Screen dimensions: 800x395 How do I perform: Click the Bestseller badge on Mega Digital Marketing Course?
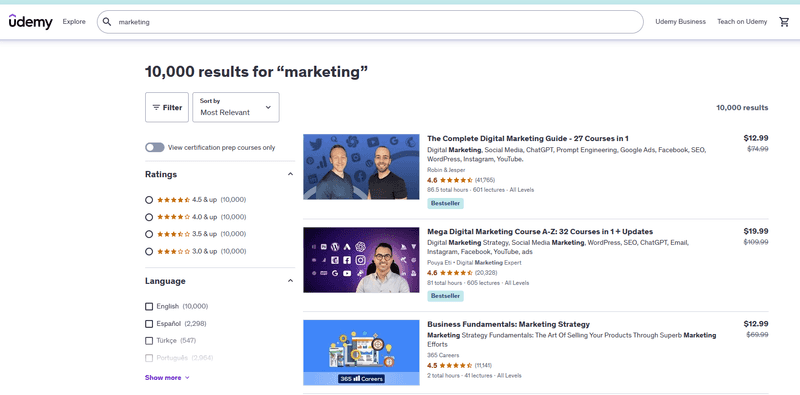pos(445,296)
